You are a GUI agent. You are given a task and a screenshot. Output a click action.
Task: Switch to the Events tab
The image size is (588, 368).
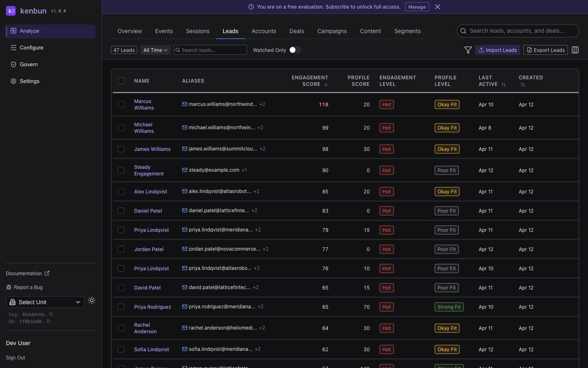coord(164,31)
